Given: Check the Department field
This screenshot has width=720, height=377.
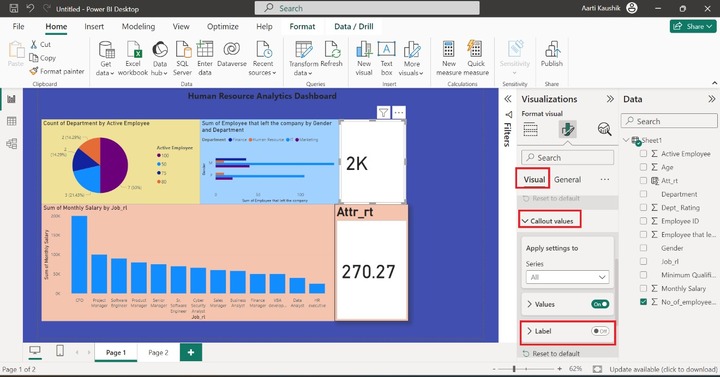Looking at the screenshot, I should [x=643, y=194].
